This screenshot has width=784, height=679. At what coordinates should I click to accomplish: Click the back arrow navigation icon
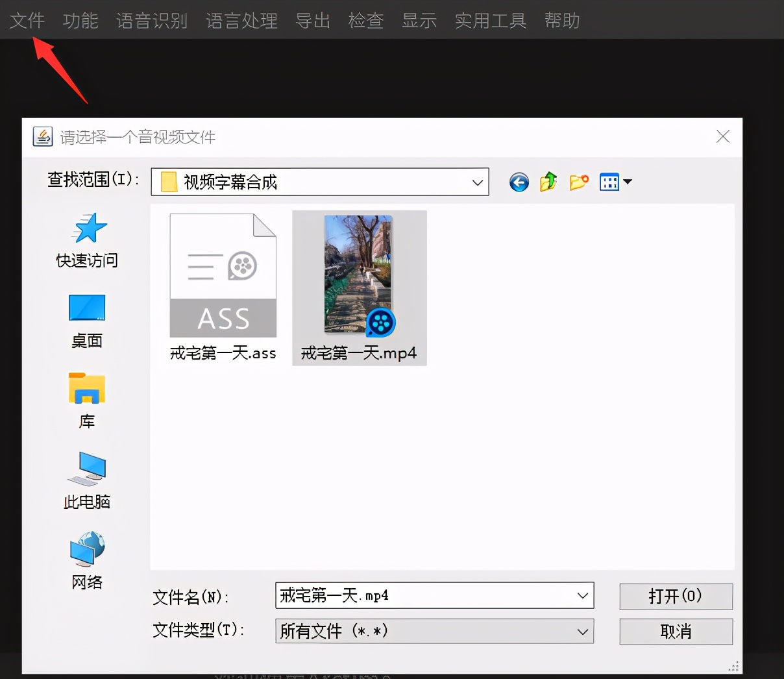[x=519, y=182]
